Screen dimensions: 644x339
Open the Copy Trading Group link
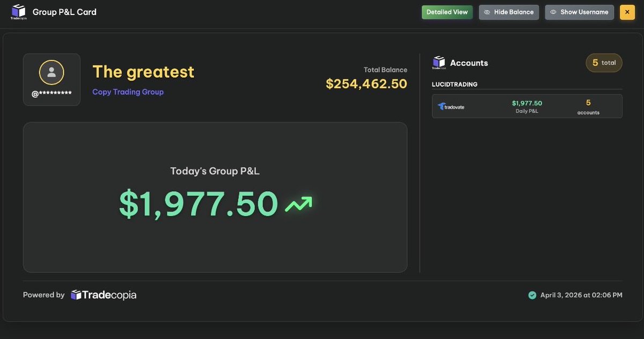point(128,92)
